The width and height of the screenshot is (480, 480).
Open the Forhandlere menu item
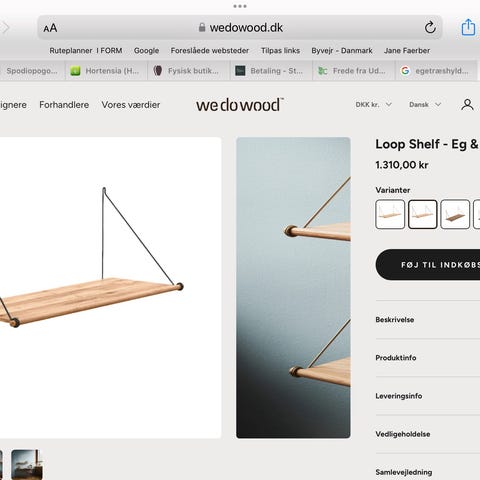click(64, 105)
